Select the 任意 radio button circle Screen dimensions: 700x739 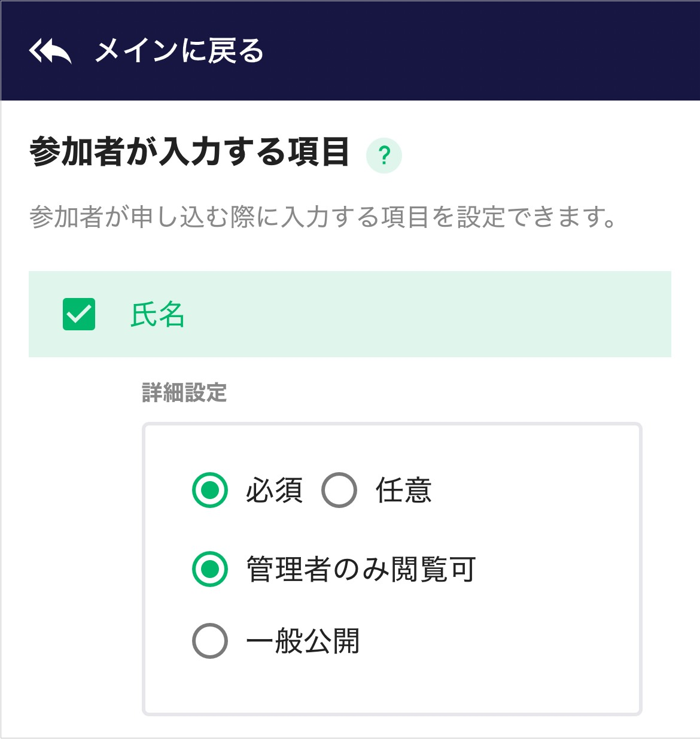pyautogui.click(x=339, y=490)
